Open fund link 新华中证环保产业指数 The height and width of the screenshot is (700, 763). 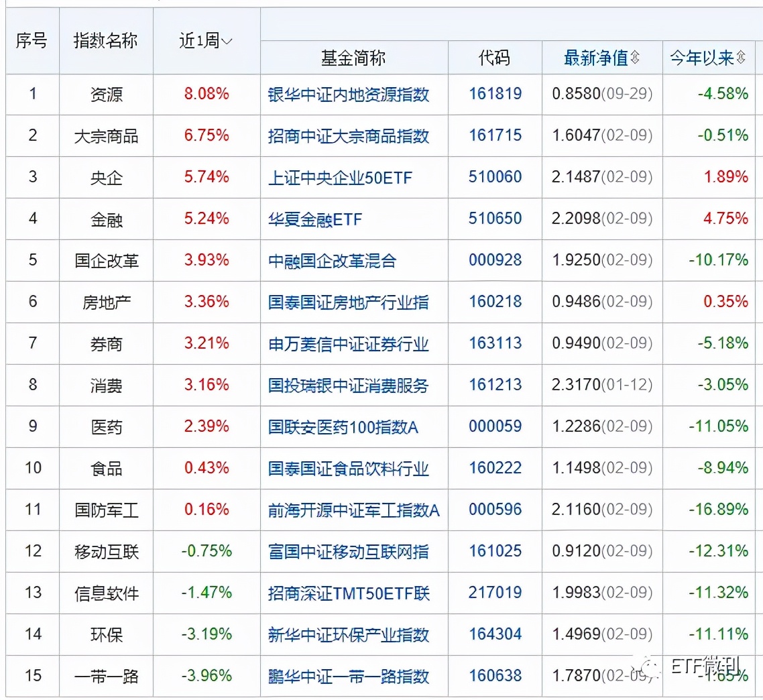pos(349,635)
